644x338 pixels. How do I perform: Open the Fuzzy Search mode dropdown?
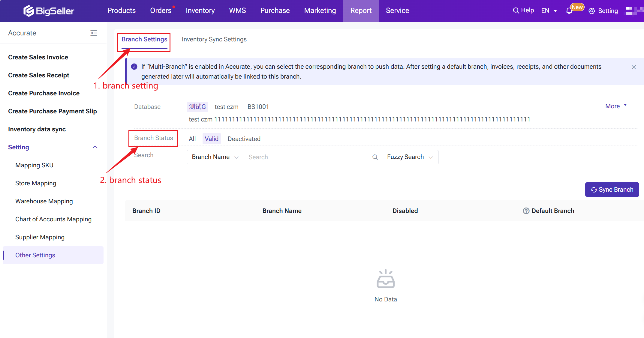[x=410, y=157]
